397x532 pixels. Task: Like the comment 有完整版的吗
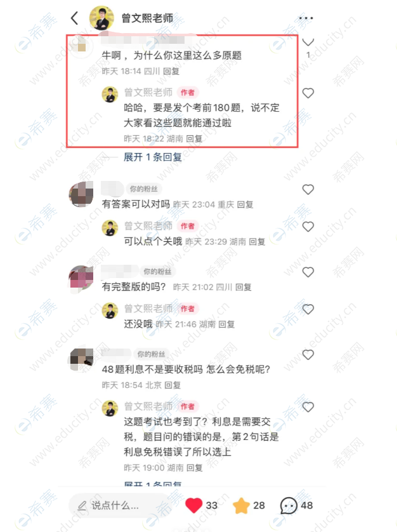(308, 272)
